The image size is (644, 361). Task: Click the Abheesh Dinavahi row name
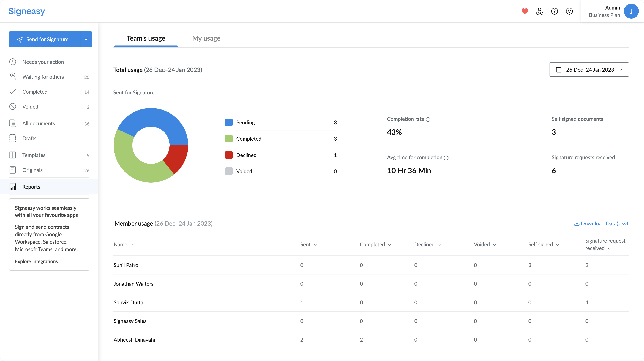point(134,340)
